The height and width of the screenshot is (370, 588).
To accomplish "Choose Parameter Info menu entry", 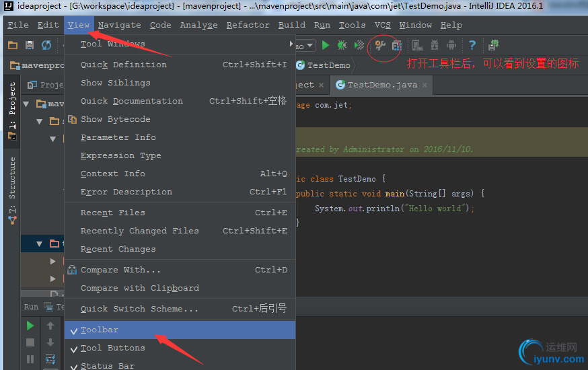I will pyautogui.click(x=180, y=138).
